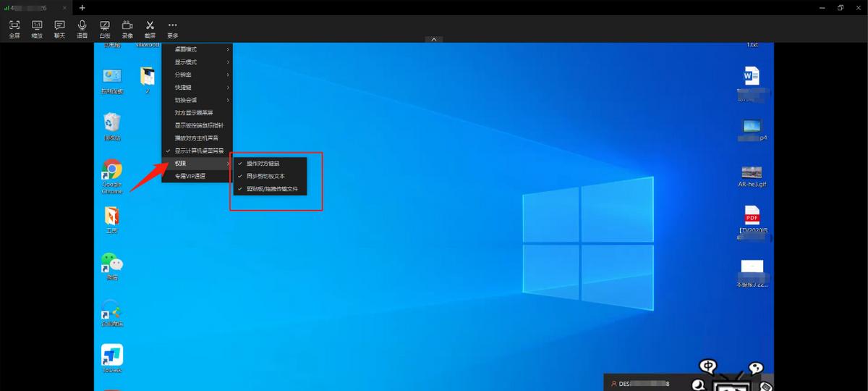Uncheck 显示计算机桌面背景 option
868x391 pixels.
tap(197, 151)
